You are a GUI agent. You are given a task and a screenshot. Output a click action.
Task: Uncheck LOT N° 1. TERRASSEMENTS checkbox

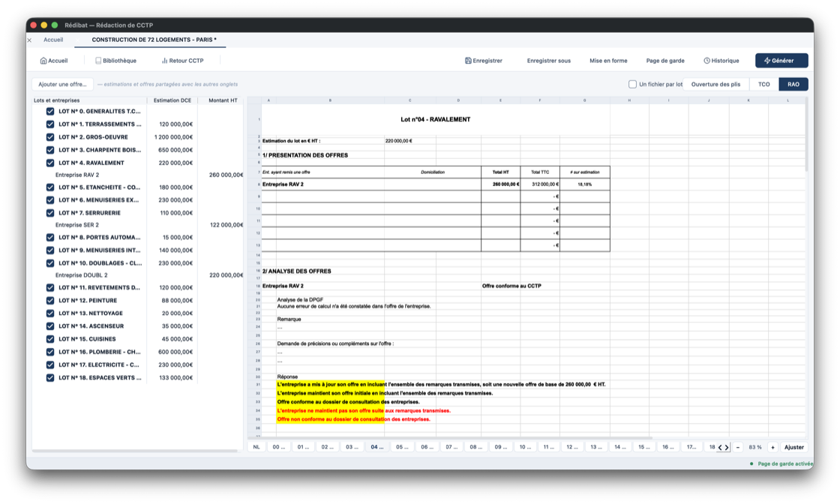(x=50, y=124)
